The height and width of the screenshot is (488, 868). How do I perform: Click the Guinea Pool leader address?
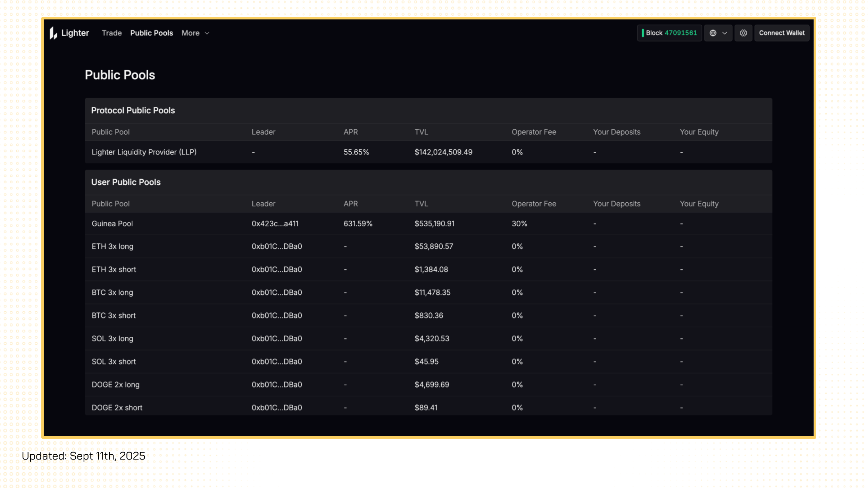(x=275, y=224)
